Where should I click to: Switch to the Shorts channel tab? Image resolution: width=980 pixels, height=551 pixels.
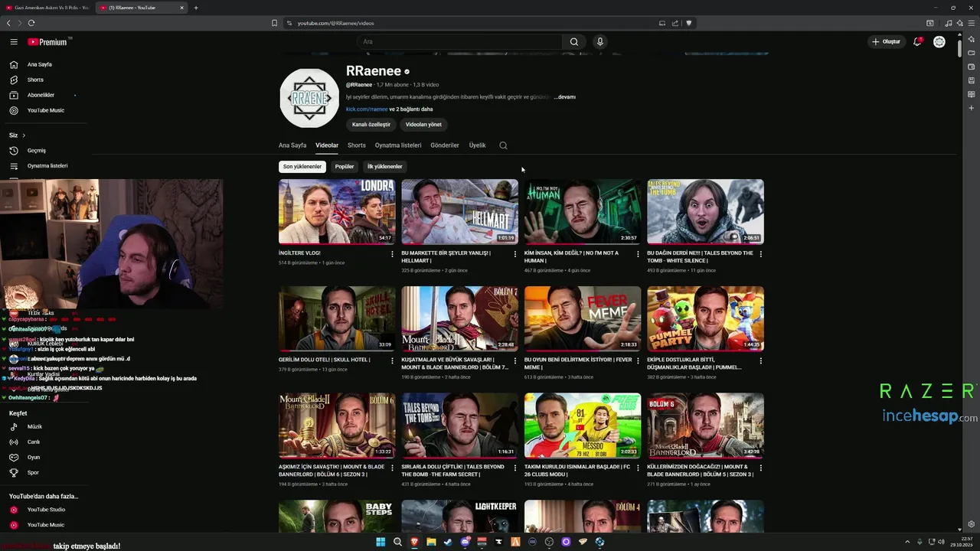pyautogui.click(x=357, y=145)
